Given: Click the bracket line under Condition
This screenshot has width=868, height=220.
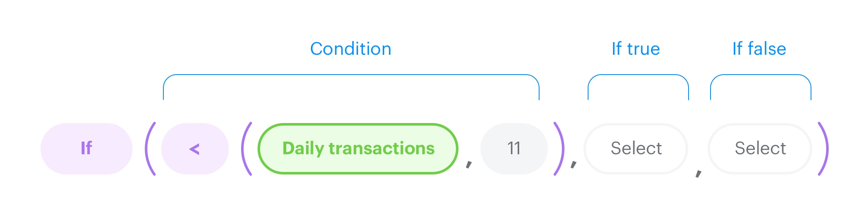Looking at the screenshot, I should click(x=350, y=75).
